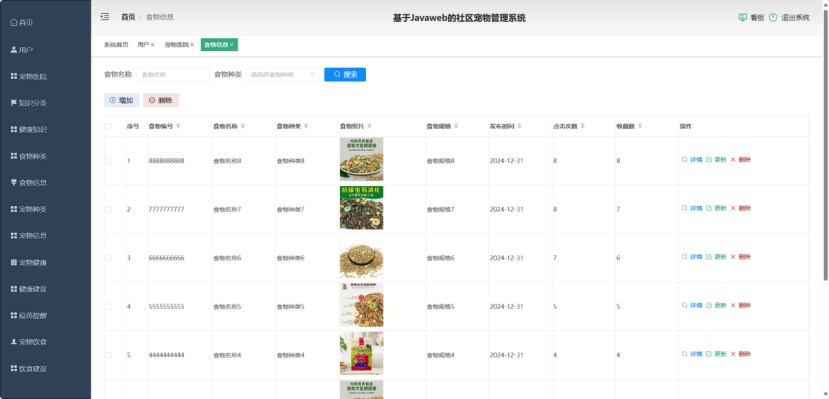Viewport: 829px width, 399px height.
Task: Click red 删除 for row 4444444444
Action: point(741,354)
